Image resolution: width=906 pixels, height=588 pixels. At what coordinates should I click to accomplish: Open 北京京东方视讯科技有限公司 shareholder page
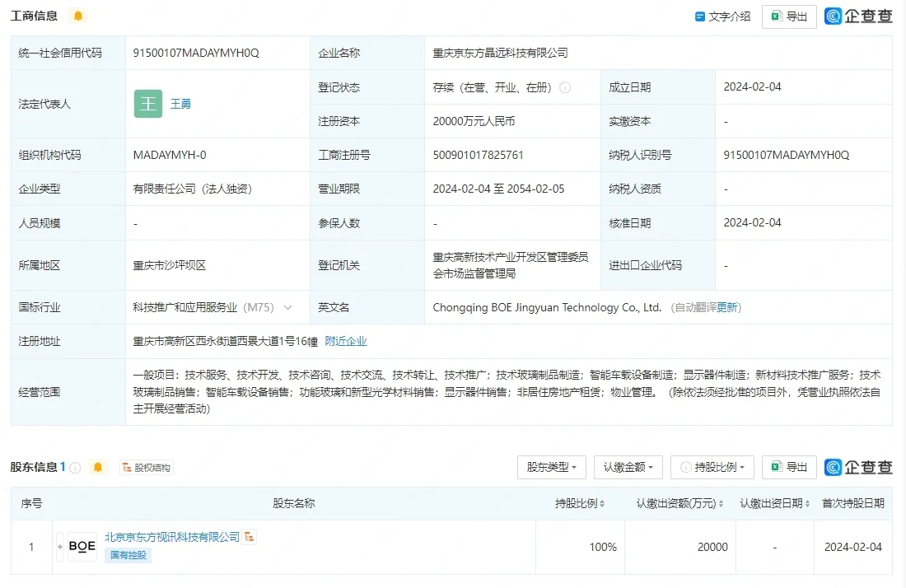(171, 537)
